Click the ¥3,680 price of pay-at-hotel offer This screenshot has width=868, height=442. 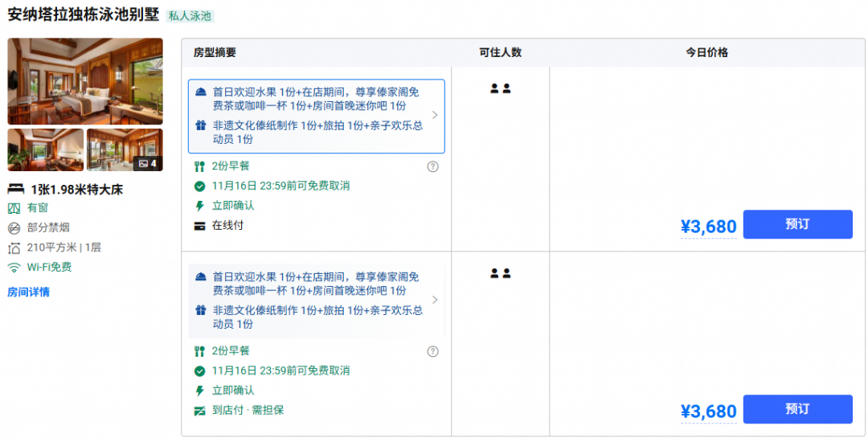(x=709, y=411)
